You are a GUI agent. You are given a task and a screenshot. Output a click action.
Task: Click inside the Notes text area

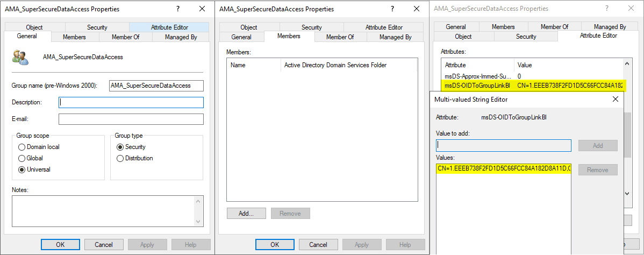pyautogui.click(x=104, y=210)
